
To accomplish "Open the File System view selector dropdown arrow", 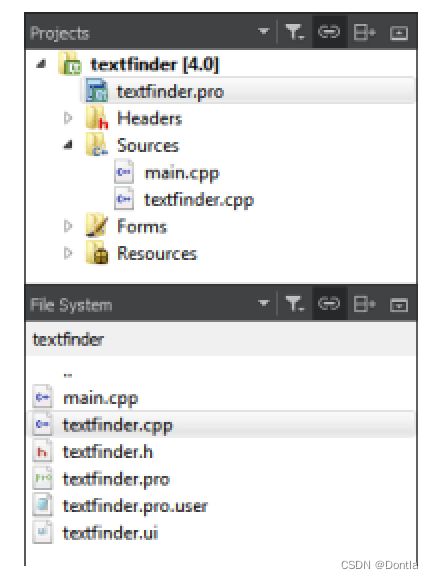I will pyautogui.click(x=263, y=303).
